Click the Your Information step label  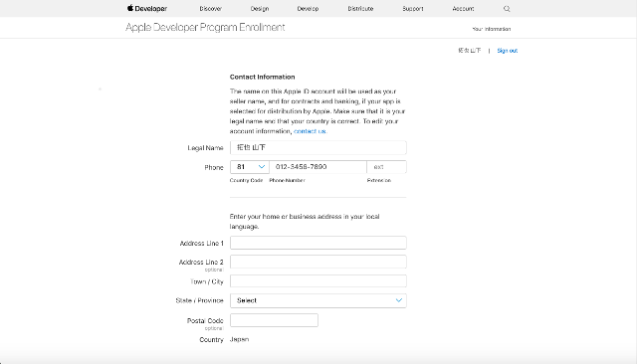coord(492,29)
